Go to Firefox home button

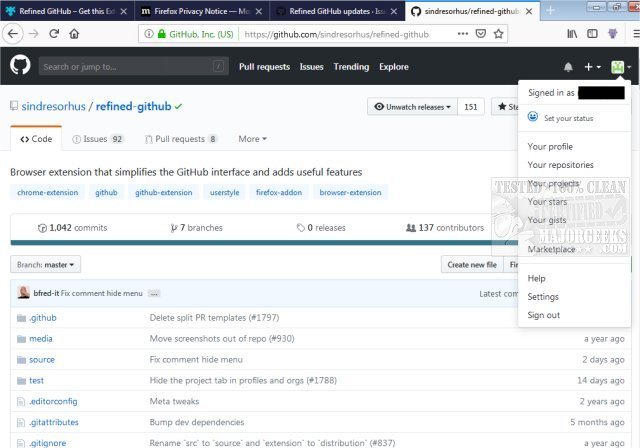tap(74, 34)
